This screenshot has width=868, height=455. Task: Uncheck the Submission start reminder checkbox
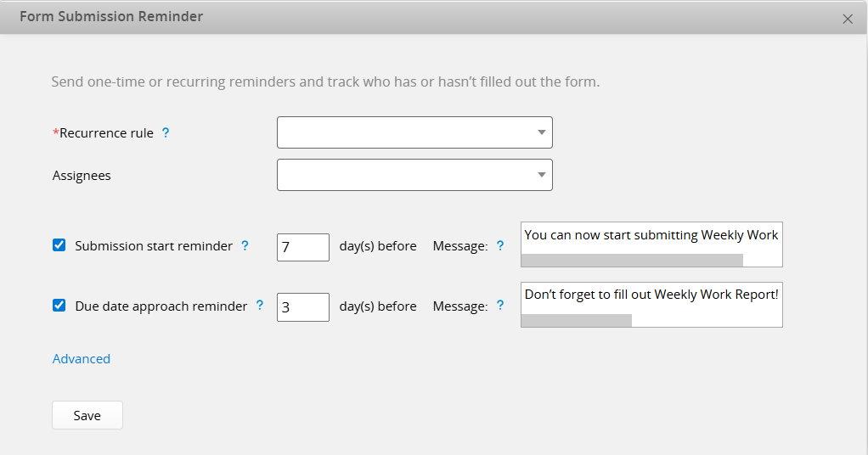[x=59, y=246]
